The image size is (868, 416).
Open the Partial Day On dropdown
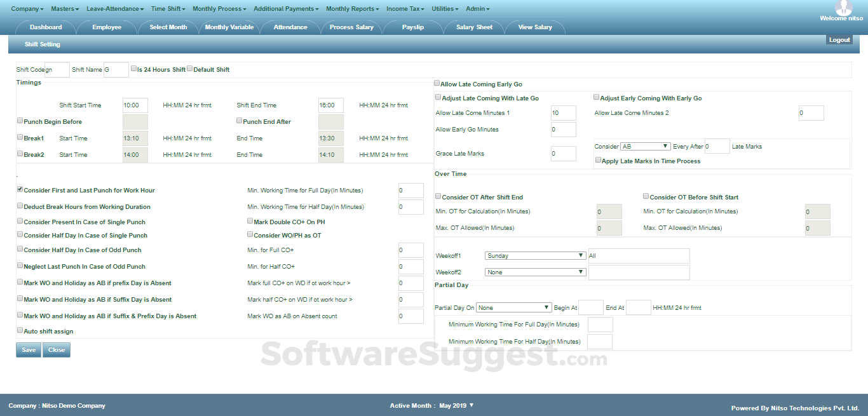[x=513, y=307]
